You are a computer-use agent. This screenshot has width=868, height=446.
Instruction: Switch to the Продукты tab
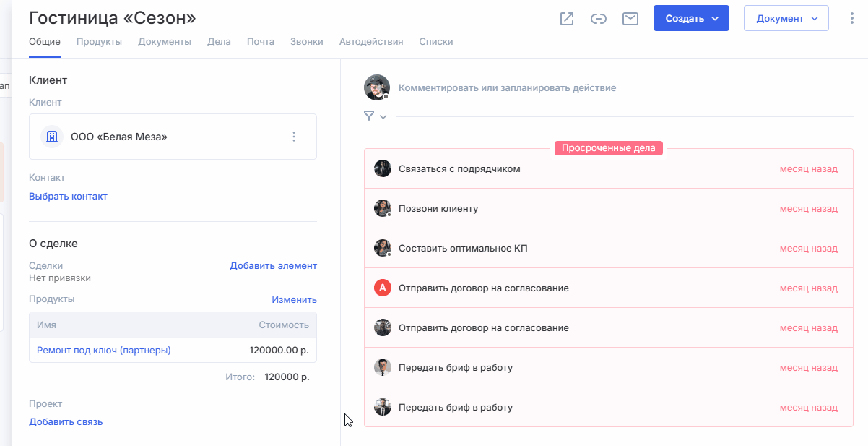[x=99, y=41]
